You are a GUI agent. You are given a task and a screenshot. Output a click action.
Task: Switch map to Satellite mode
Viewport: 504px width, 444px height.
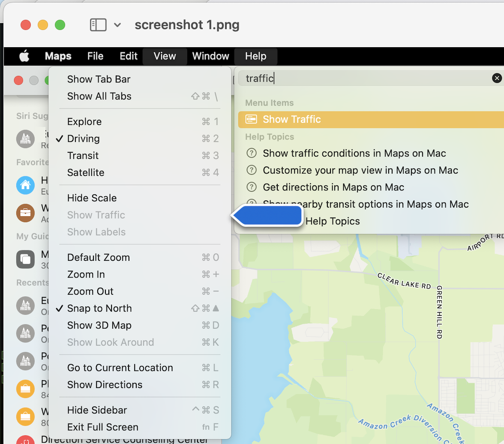(140, 173)
